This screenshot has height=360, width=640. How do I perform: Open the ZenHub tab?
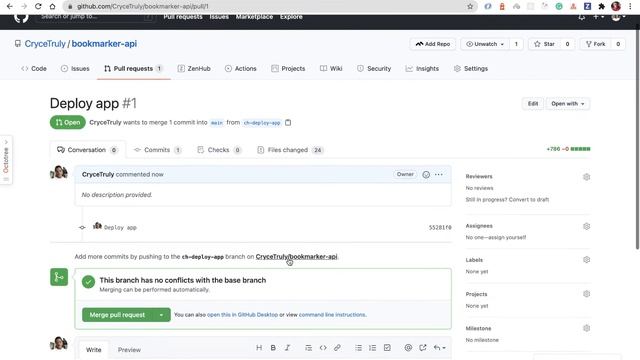click(194, 69)
